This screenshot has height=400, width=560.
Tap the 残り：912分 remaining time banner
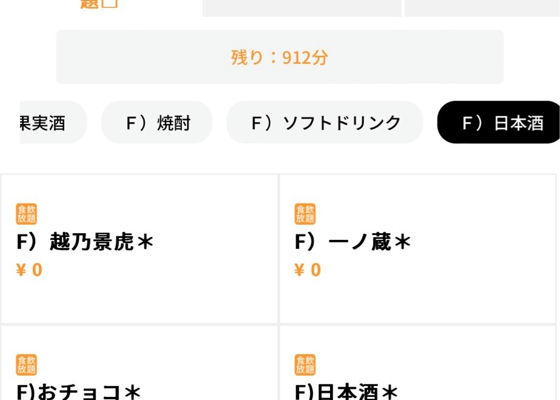click(280, 57)
